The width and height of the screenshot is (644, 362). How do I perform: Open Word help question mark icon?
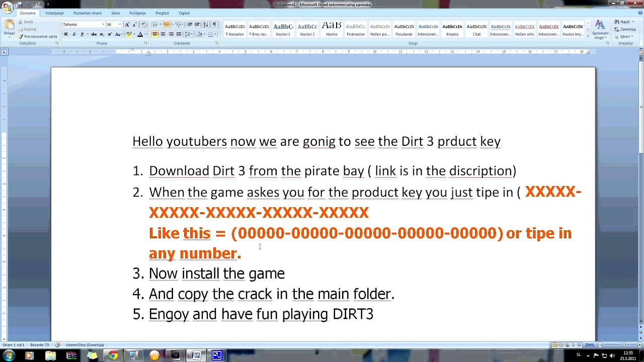pyautogui.click(x=640, y=13)
